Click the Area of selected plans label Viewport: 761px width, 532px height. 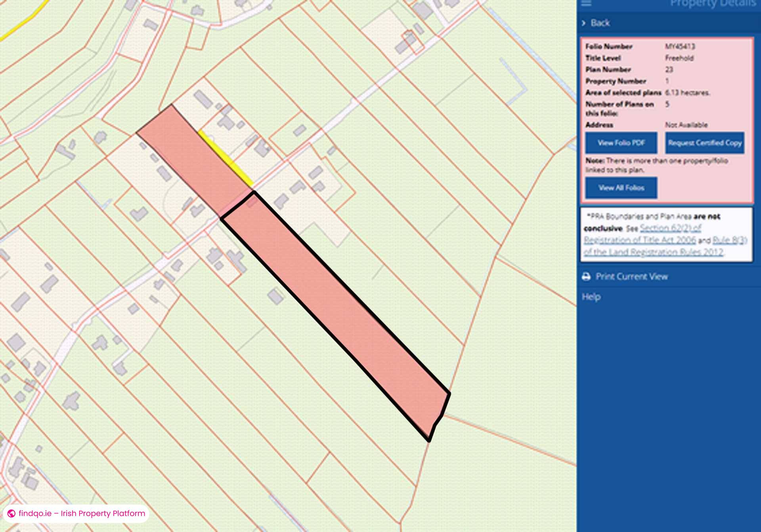(x=623, y=92)
